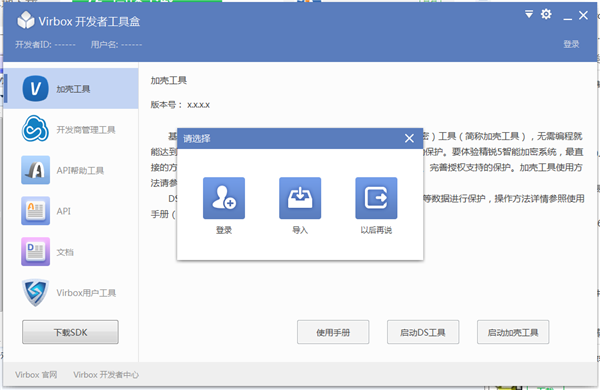Viewport: 600px width, 390px height.
Task: Click the 用户名 text in header
Action: pyautogui.click(x=116, y=45)
